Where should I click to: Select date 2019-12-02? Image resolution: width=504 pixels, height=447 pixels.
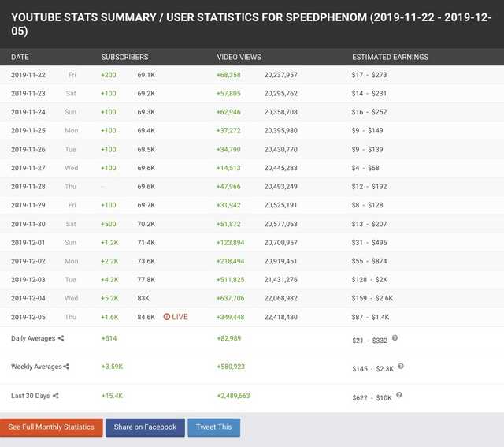tap(28, 261)
